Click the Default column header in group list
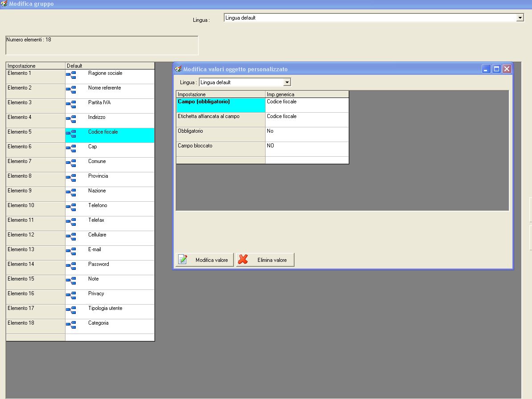 [110, 66]
